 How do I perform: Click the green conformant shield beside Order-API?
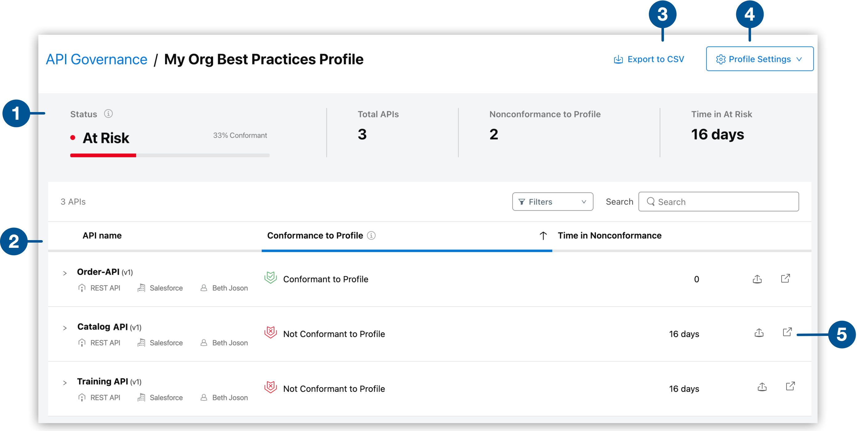click(271, 278)
